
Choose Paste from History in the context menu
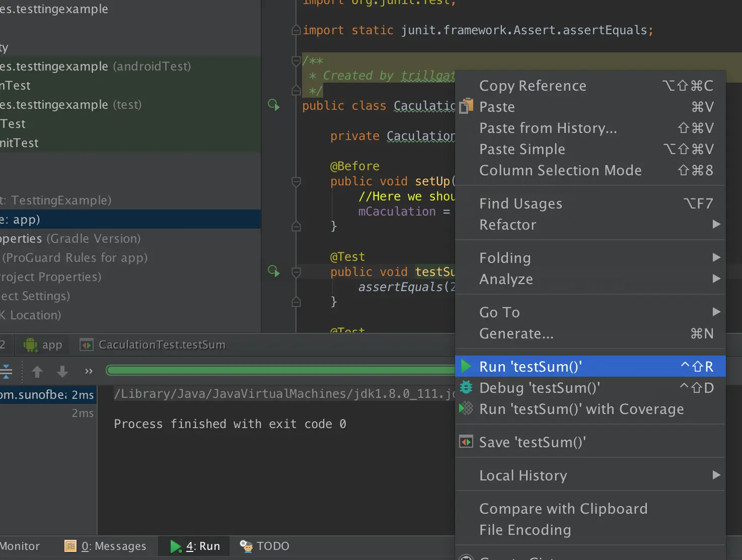click(x=548, y=128)
